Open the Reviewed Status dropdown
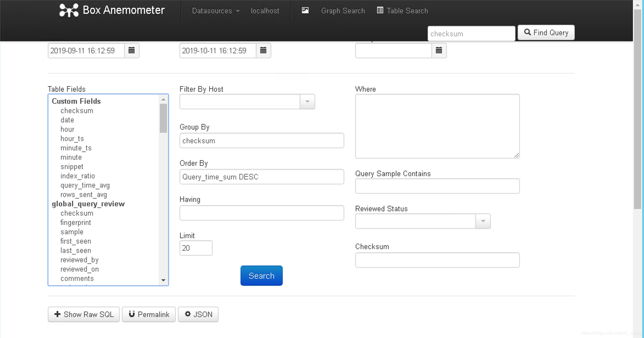This screenshot has height=338, width=644. pyautogui.click(x=483, y=221)
